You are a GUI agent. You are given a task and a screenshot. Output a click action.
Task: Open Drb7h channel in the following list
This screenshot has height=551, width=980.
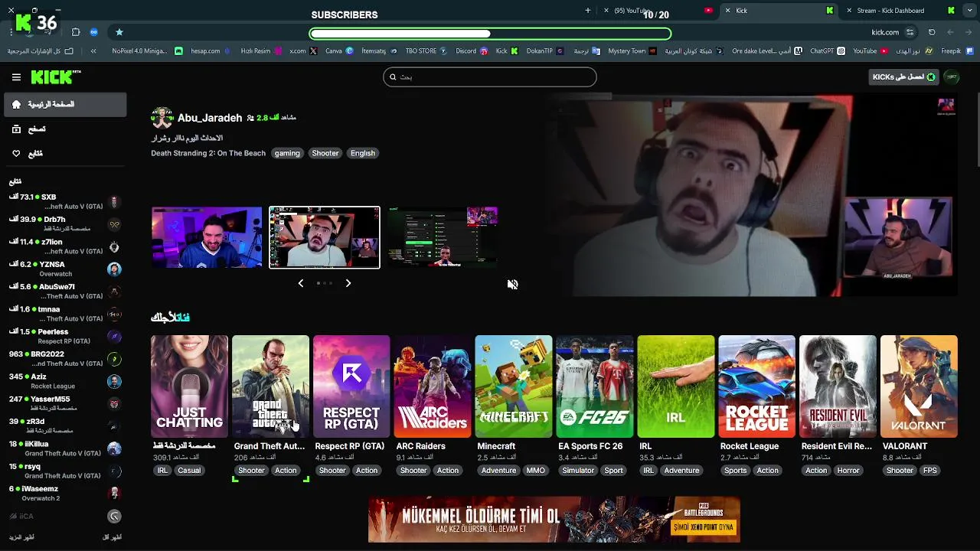(x=64, y=224)
